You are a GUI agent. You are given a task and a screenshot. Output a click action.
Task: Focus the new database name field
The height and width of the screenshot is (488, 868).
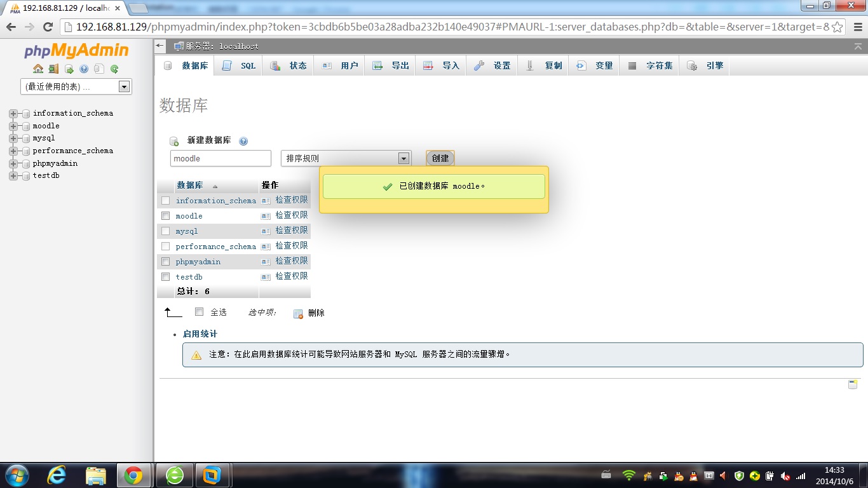(220, 158)
